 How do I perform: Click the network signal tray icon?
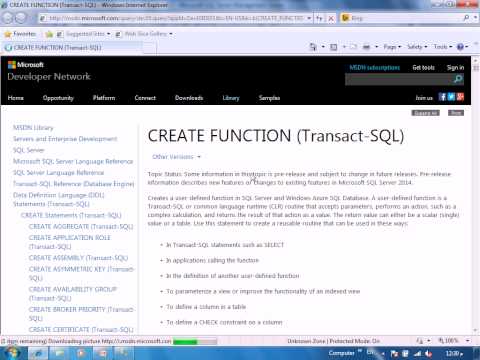(417, 354)
